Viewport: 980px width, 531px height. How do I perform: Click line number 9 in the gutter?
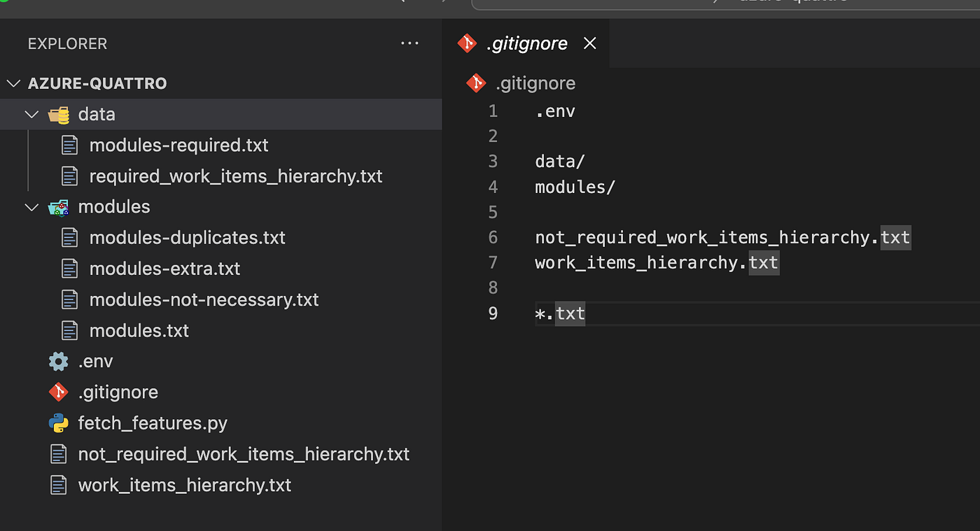click(x=493, y=313)
